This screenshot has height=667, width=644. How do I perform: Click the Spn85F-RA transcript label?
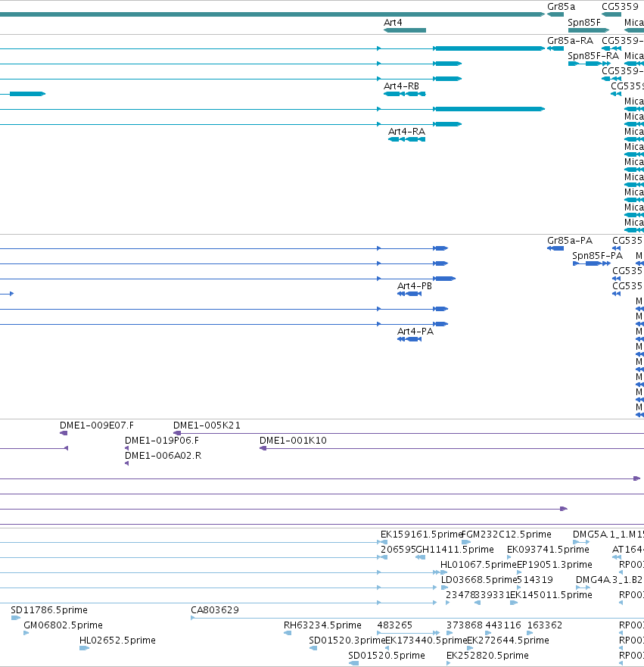coord(593,56)
